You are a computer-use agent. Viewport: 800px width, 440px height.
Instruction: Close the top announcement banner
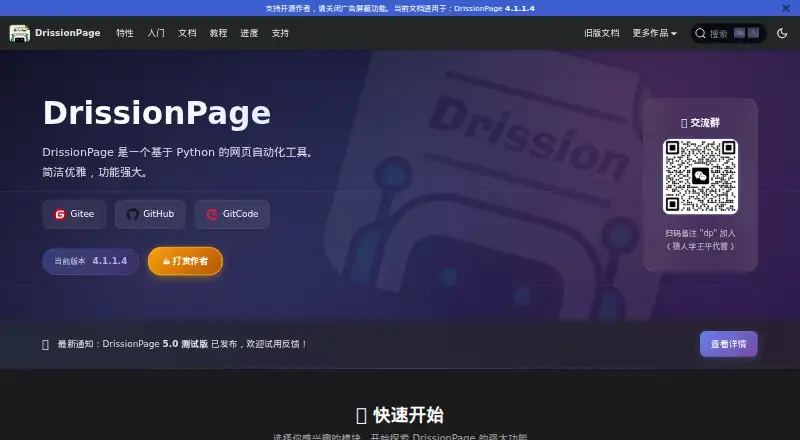[x=786, y=8]
